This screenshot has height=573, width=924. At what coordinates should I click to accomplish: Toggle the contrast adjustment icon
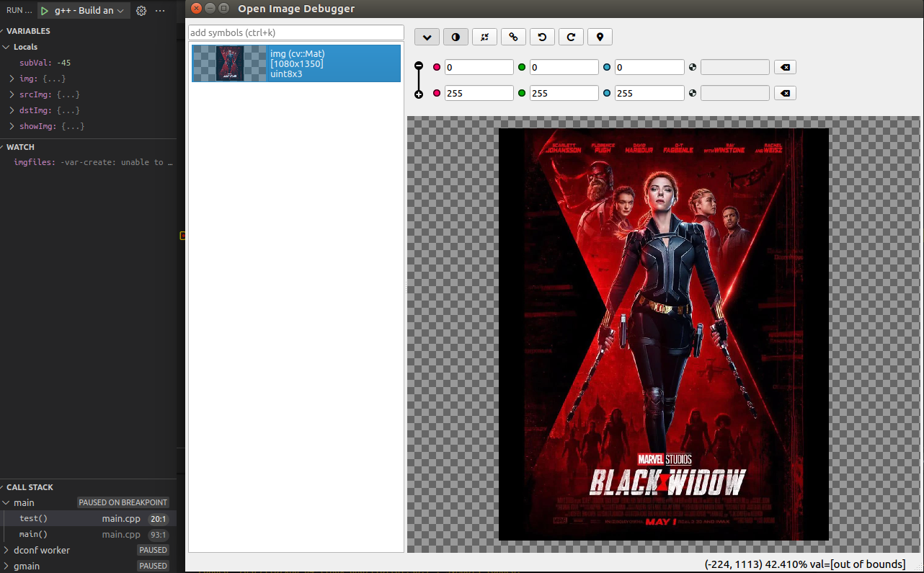(456, 37)
